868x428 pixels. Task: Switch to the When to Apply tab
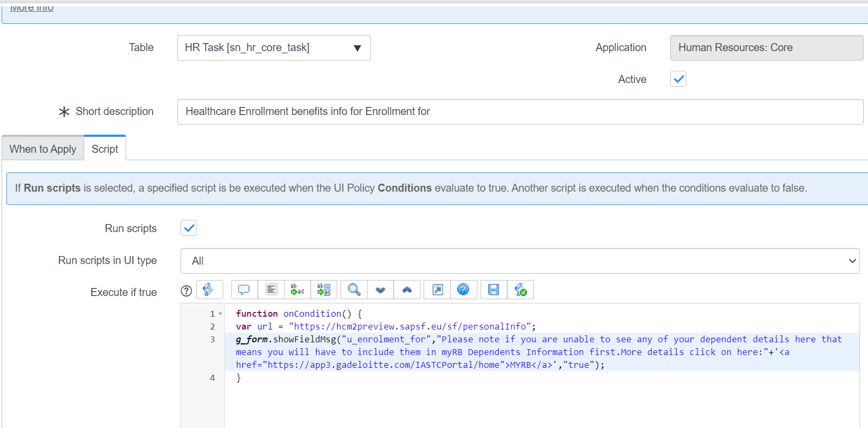[43, 149]
